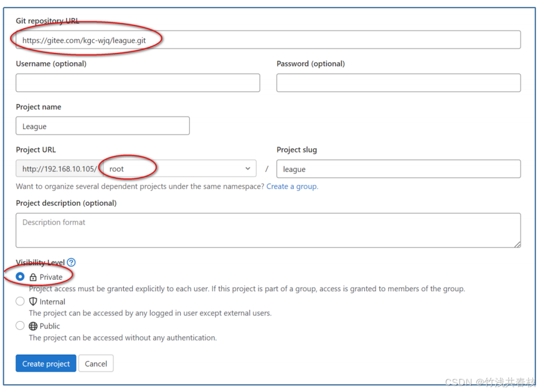Click the Username (optional) label
Screen dimensions: 538x392
pos(51,64)
